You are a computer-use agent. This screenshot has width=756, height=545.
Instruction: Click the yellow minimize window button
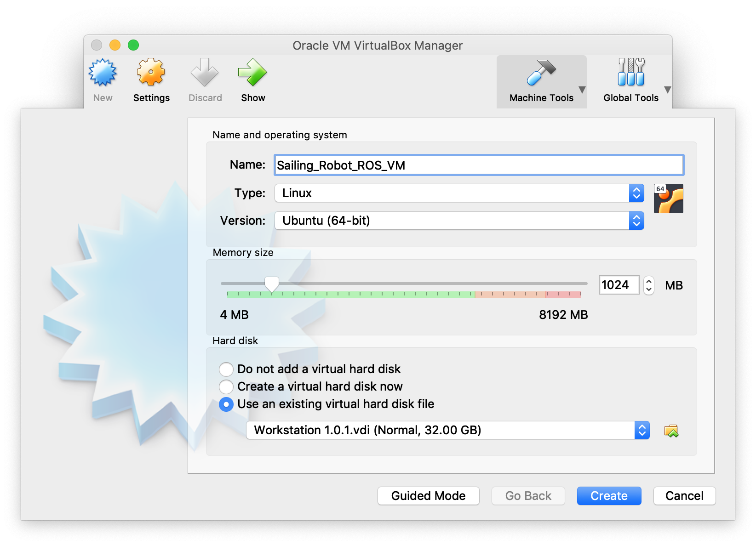pos(115,45)
